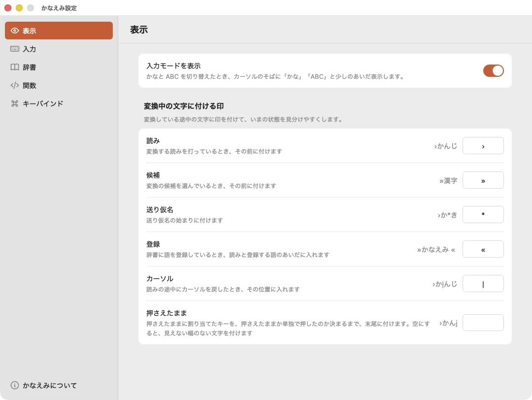Click the 押さえたまま row title
Screen dimensions: 532x400
tap(166, 313)
